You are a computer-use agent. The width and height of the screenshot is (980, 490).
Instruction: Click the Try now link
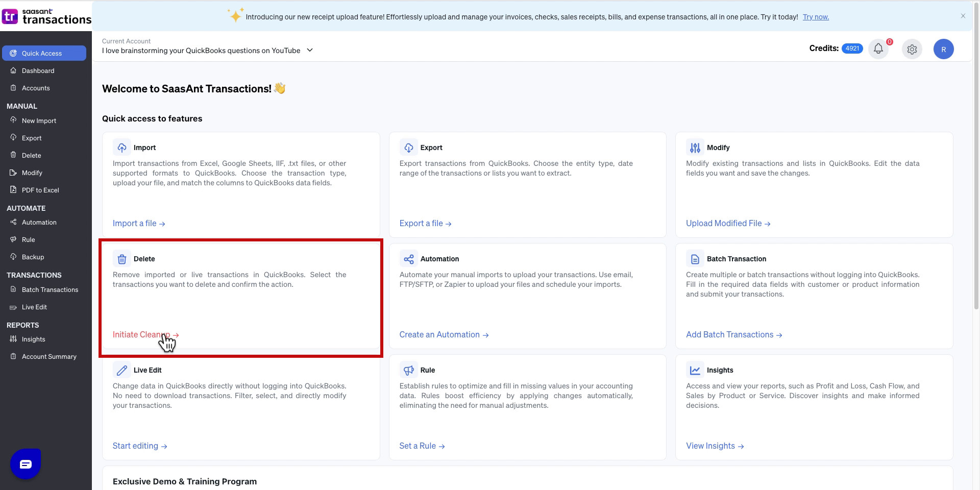coord(816,17)
